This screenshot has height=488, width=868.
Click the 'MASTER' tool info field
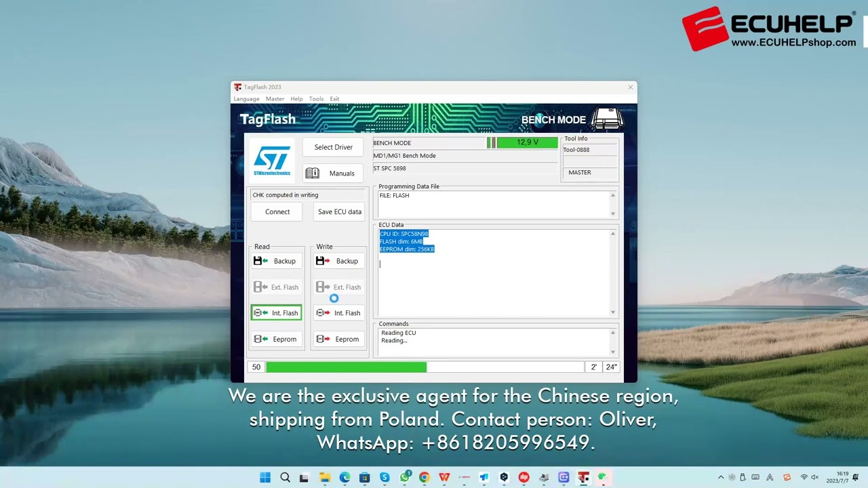pyautogui.click(x=589, y=173)
